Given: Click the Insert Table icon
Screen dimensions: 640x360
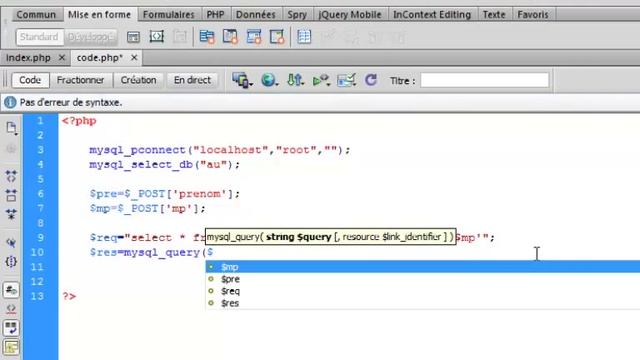Looking at the screenshot, I should click(x=304, y=37).
